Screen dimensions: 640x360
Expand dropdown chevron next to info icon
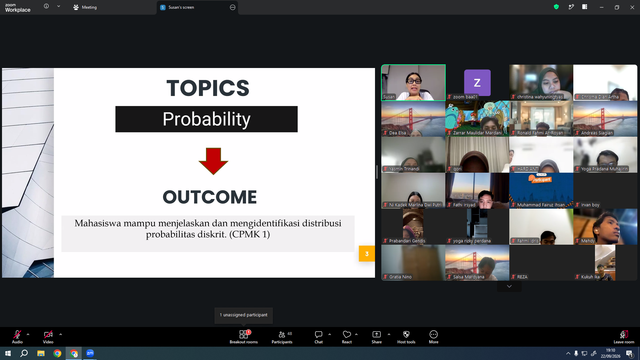click(x=58, y=6)
